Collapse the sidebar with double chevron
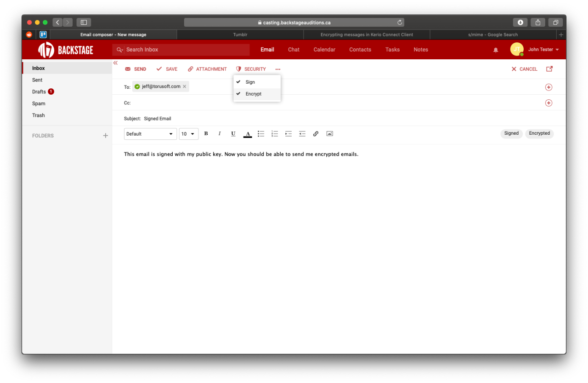Screen dimensions: 588x383 coord(115,63)
